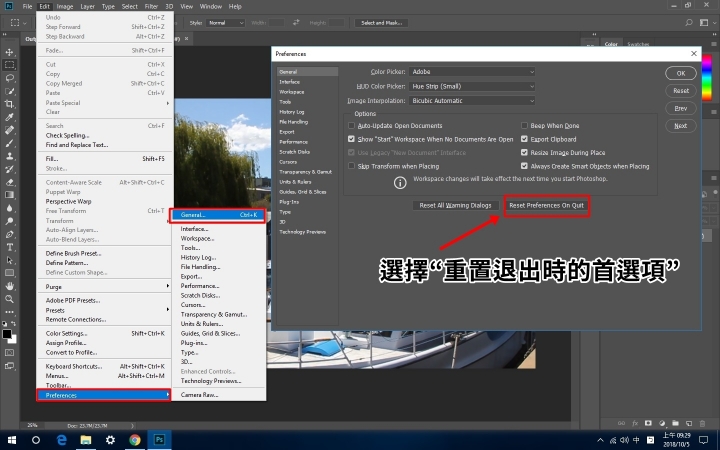The height and width of the screenshot is (450, 720).
Task: Select the Rectangular Marquee tool in toolbar
Action: point(9,65)
